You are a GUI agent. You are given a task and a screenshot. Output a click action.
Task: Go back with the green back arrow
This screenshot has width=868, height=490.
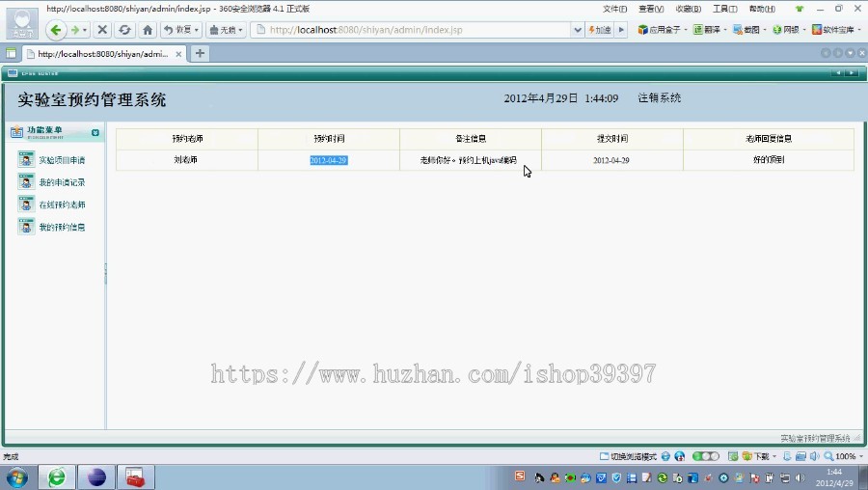(x=56, y=30)
